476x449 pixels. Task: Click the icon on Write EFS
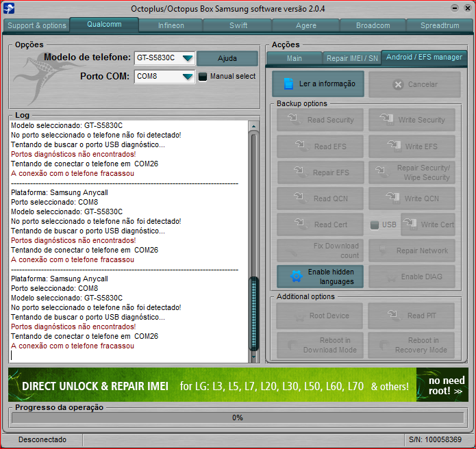(x=394, y=146)
